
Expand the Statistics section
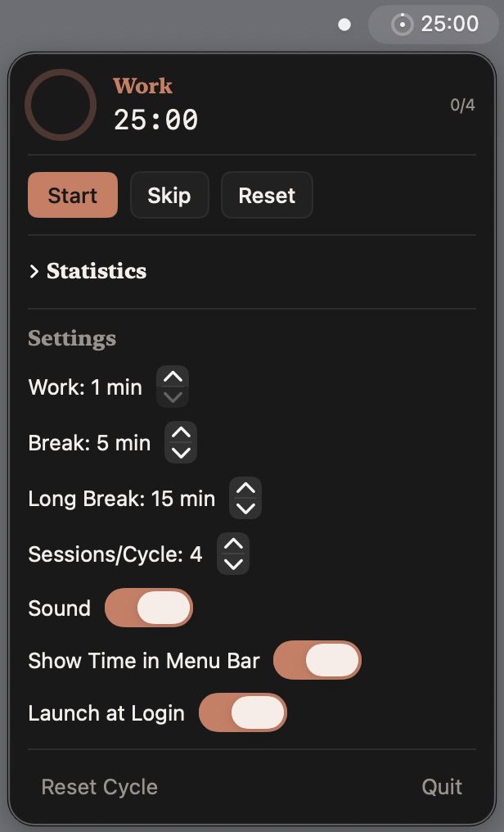pyautogui.click(x=87, y=271)
